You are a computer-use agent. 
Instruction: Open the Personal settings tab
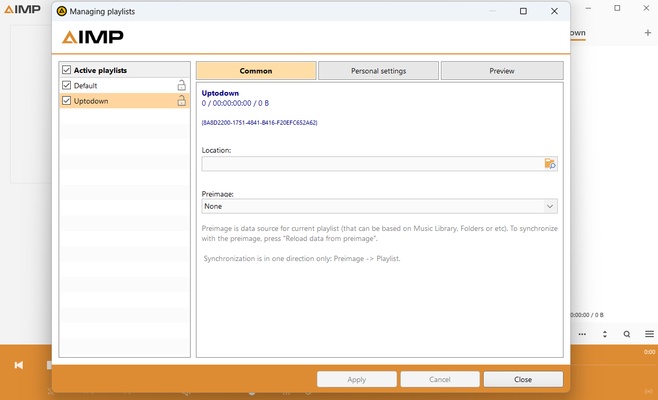pos(379,71)
